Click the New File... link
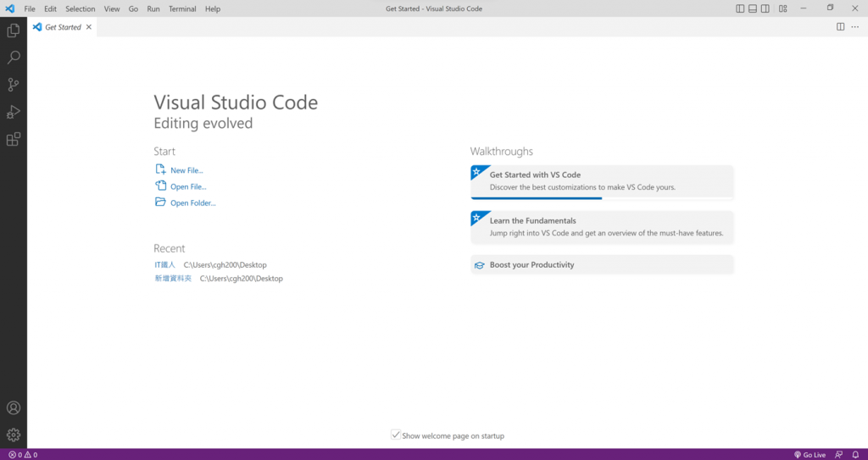Screen dimensions: 868x460 (186, 170)
